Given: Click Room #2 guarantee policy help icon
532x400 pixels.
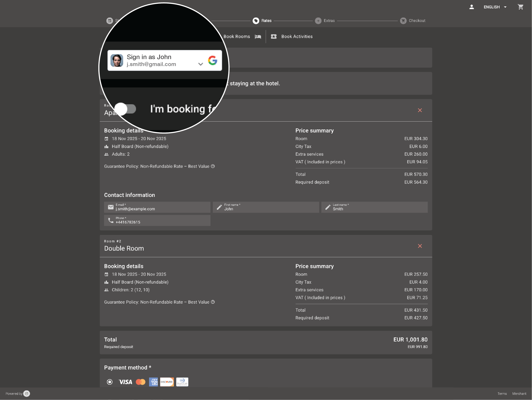Looking at the screenshot, I should coord(213,302).
